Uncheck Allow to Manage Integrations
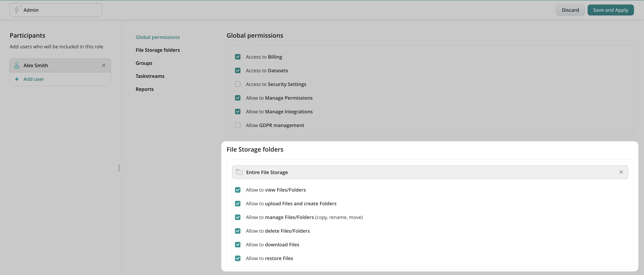644x275 pixels. 238,112
